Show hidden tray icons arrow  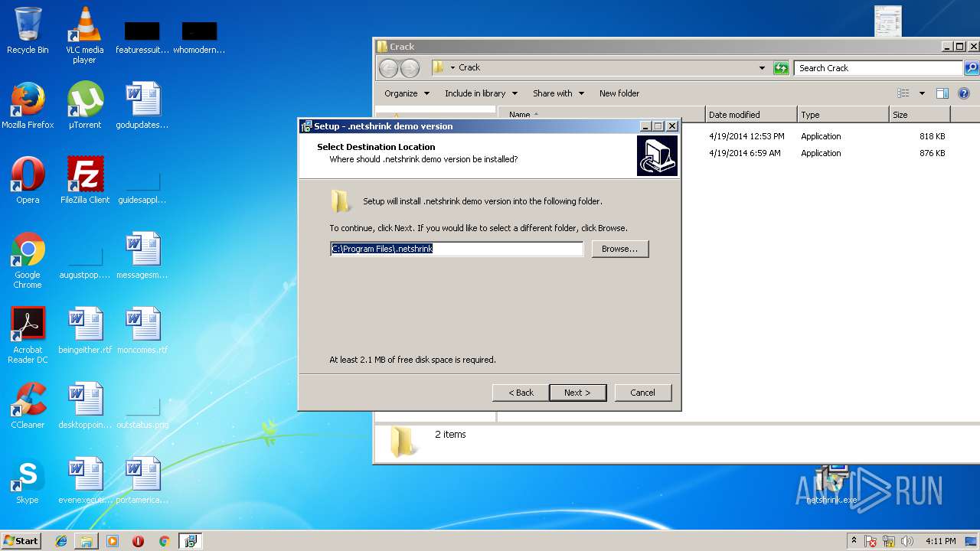click(854, 541)
